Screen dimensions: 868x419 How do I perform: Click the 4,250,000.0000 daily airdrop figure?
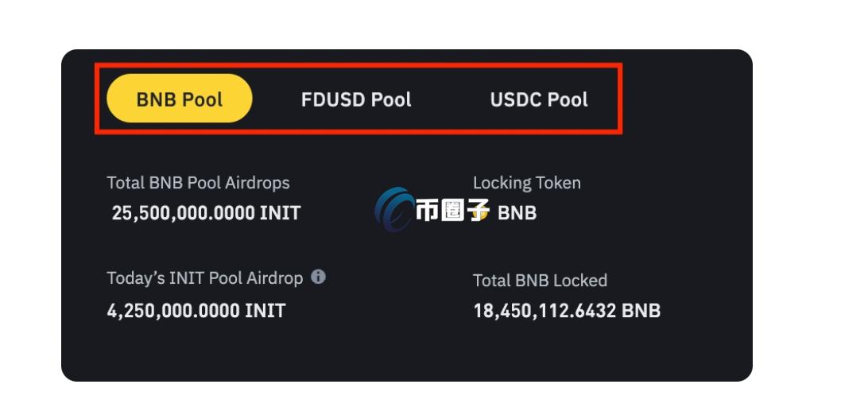point(172,310)
